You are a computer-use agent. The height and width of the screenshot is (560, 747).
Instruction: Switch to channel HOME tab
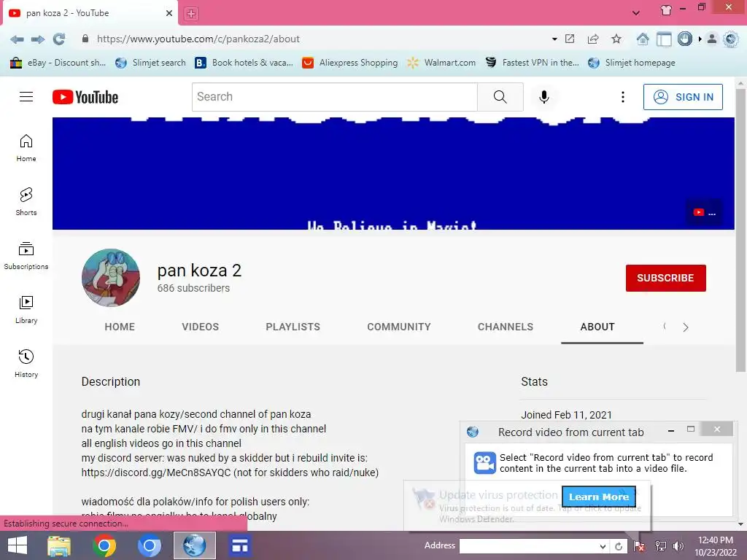120,327
